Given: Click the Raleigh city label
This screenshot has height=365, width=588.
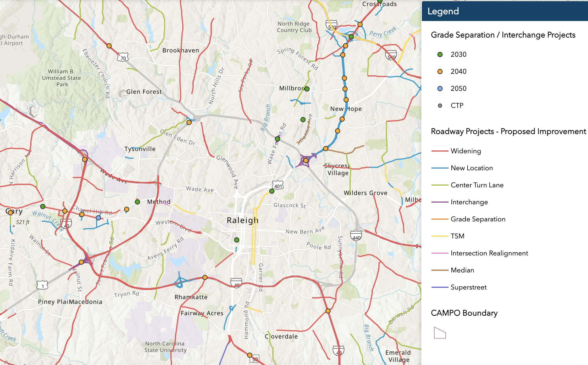Looking at the screenshot, I should click(243, 220).
